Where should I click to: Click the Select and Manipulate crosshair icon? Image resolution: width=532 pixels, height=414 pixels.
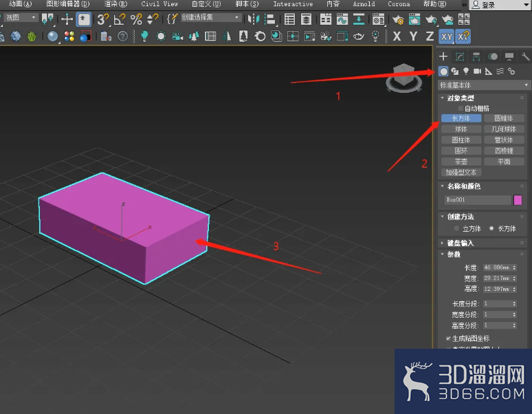(67, 19)
